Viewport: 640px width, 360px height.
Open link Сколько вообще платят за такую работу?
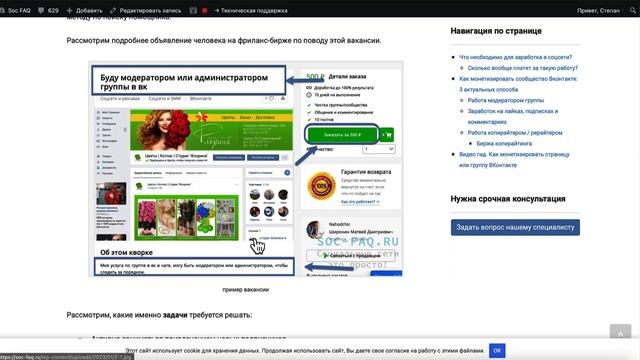point(523,68)
